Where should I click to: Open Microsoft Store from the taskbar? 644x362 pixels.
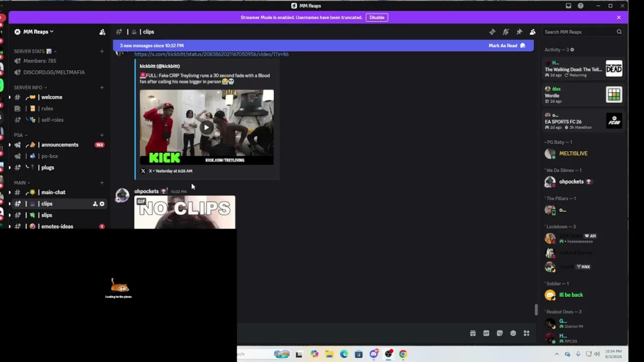tap(358, 354)
